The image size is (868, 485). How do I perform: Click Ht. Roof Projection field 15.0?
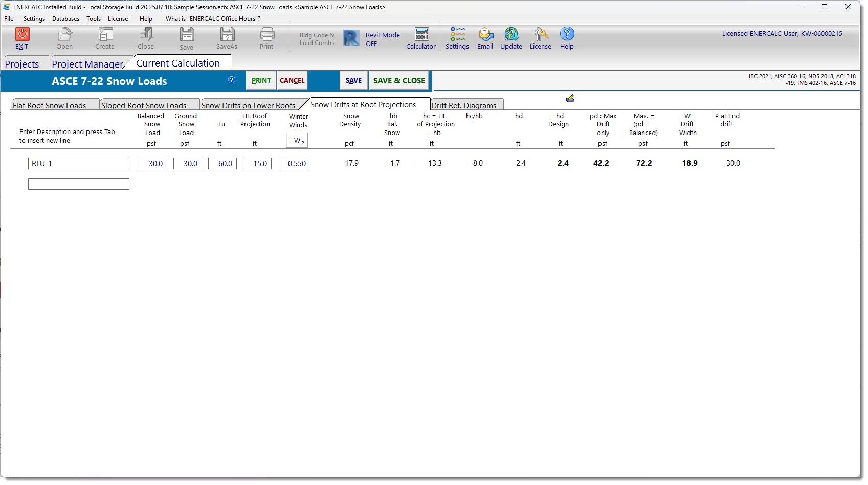tap(257, 164)
